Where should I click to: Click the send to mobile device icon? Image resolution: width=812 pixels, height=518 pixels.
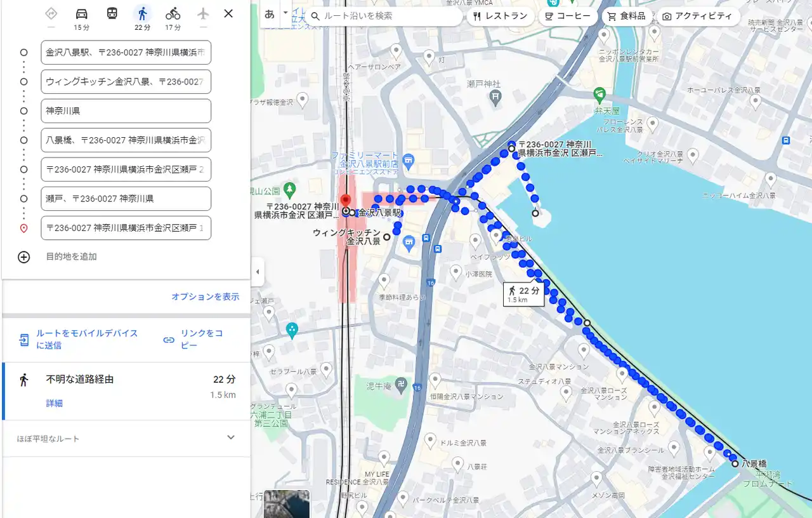pyautogui.click(x=24, y=340)
